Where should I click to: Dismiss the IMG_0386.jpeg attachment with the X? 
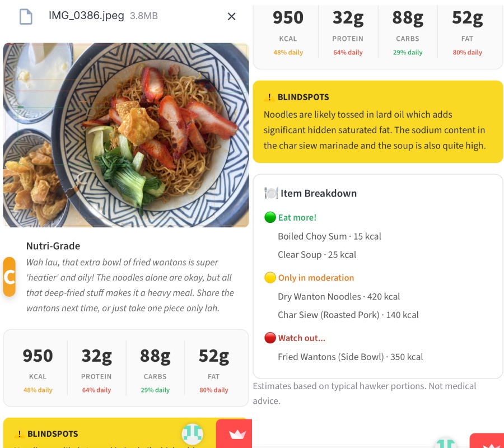pos(231,16)
